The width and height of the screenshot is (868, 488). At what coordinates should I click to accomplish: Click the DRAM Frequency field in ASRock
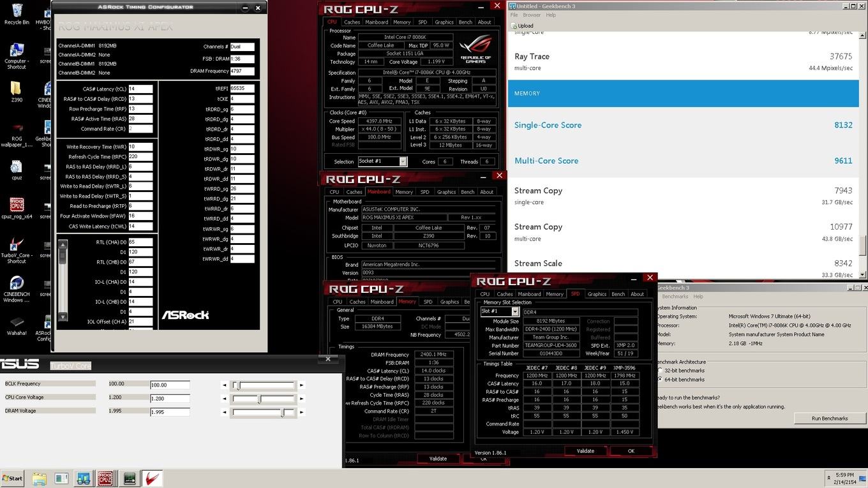pos(242,71)
